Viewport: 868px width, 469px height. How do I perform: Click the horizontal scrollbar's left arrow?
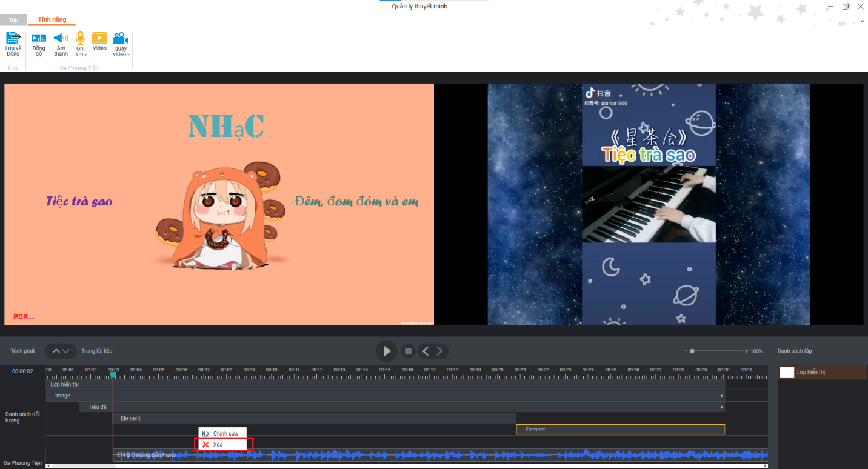48,465
